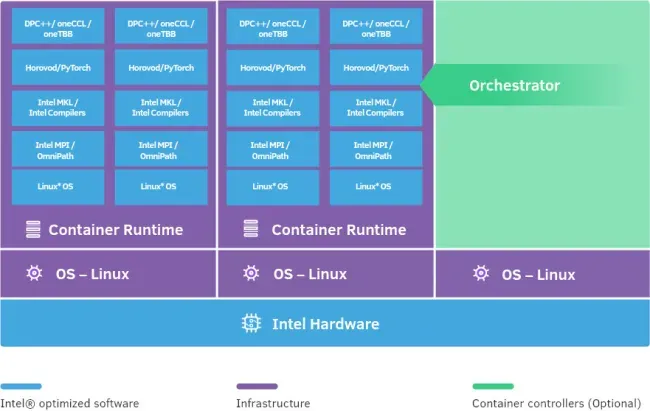The image size is (650, 411).
Task: Click the Intel Hardware chip icon
Action: click(x=251, y=323)
